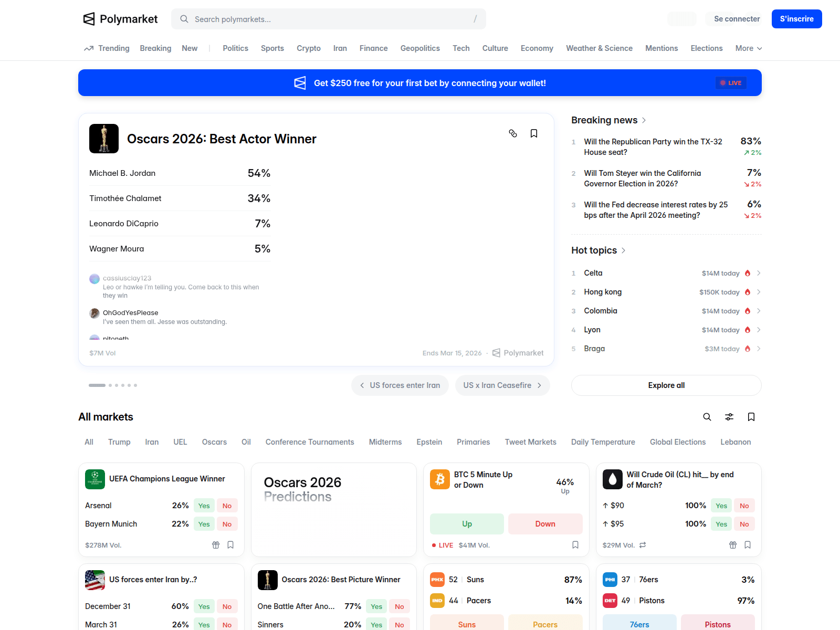Click the gift icon on UEFA card
The height and width of the screenshot is (630, 840).
(216, 545)
